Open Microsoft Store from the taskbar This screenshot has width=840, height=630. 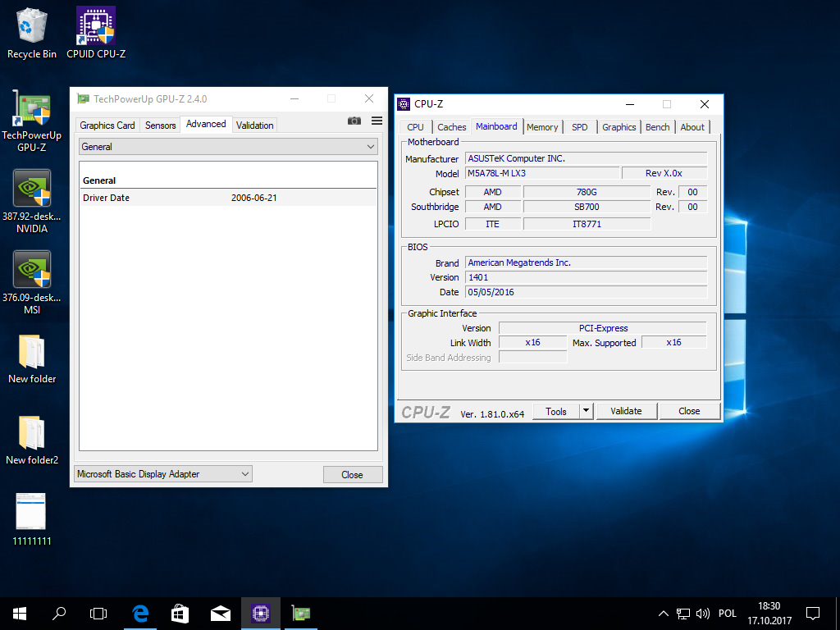[x=180, y=614]
